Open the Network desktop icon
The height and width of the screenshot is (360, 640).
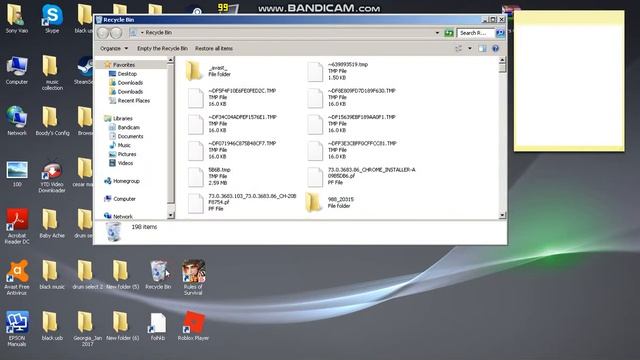tap(17, 121)
